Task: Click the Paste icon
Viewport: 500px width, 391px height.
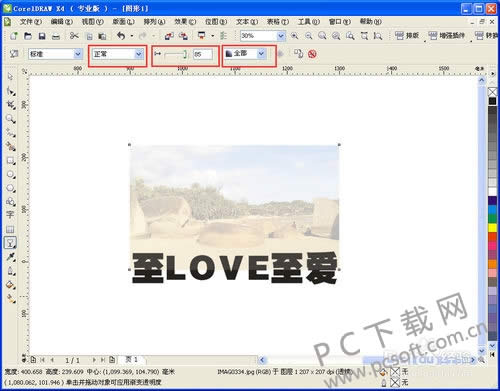Action: [102, 36]
